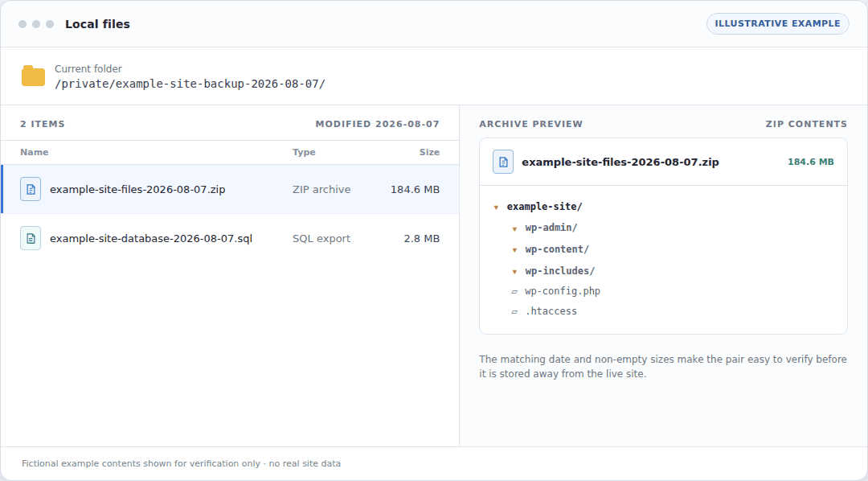Select wp-includes/ folder label in tree
Image resolution: width=868 pixels, height=481 pixels.
[559, 270]
